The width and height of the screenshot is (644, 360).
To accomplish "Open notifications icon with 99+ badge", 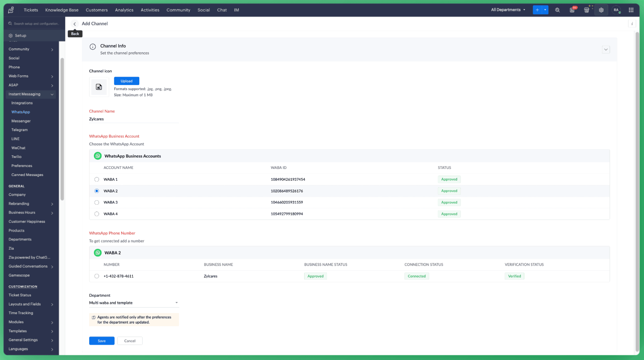I will click(x=572, y=10).
